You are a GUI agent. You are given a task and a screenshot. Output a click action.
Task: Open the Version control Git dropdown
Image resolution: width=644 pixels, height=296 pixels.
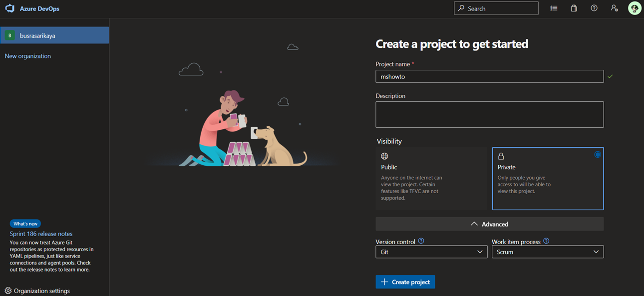coord(431,252)
